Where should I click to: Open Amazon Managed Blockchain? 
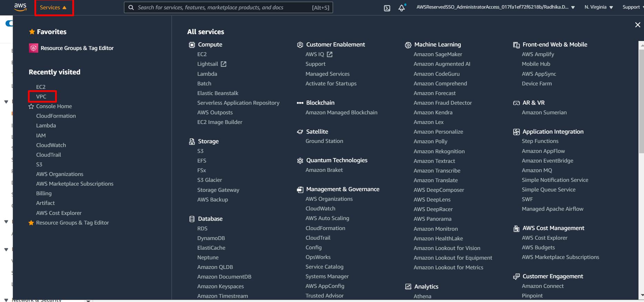[x=341, y=113]
